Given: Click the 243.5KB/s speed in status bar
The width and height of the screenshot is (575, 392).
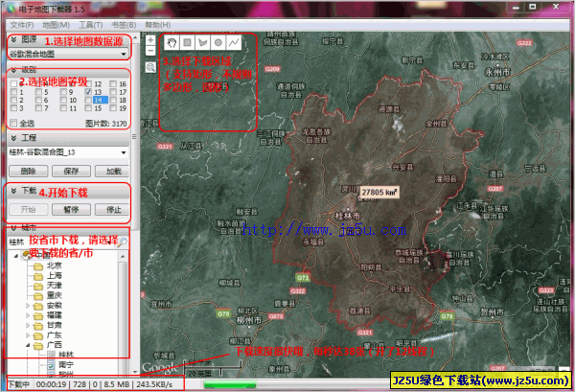Looking at the screenshot, I should point(154,384).
